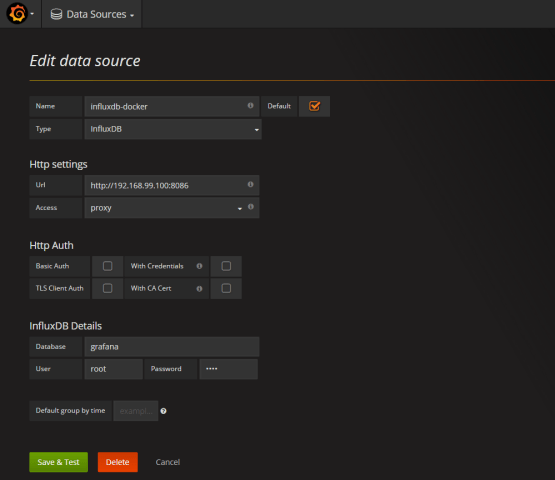Click the Url field with http://192.168.99.100:8086
The width and height of the screenshot is (555, 480).
point(172,185)
